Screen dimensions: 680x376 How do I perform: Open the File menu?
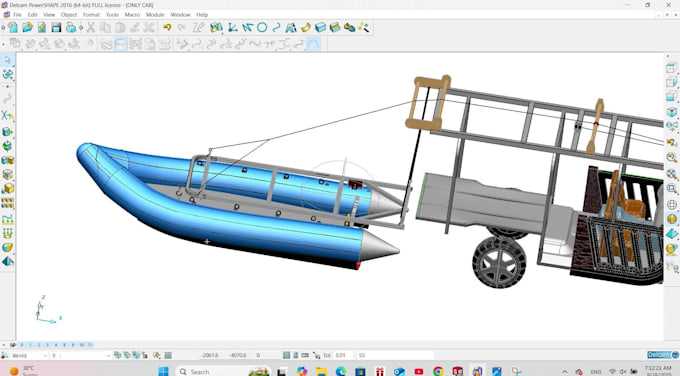(17, 15)
